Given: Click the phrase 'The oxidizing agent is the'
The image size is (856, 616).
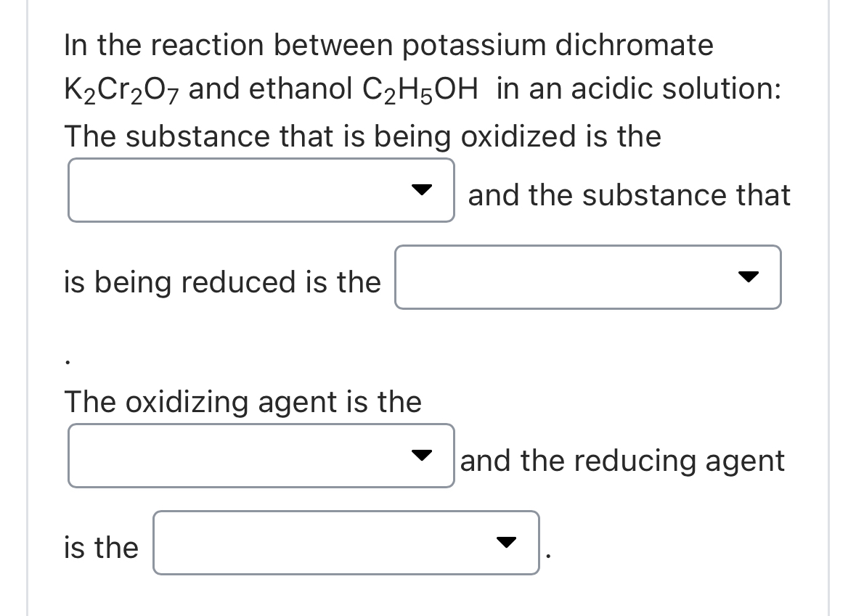Looking at the screenshot, I should coord(242,402).
